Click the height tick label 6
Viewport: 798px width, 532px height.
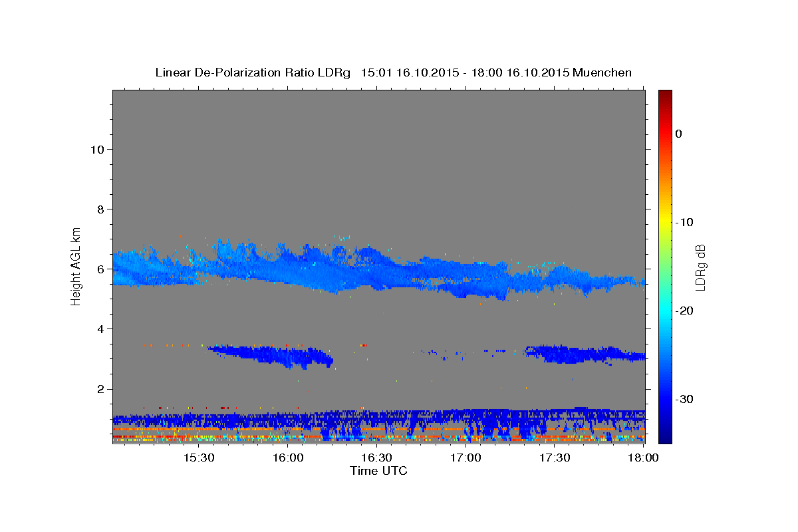click(x=100, y=269)
